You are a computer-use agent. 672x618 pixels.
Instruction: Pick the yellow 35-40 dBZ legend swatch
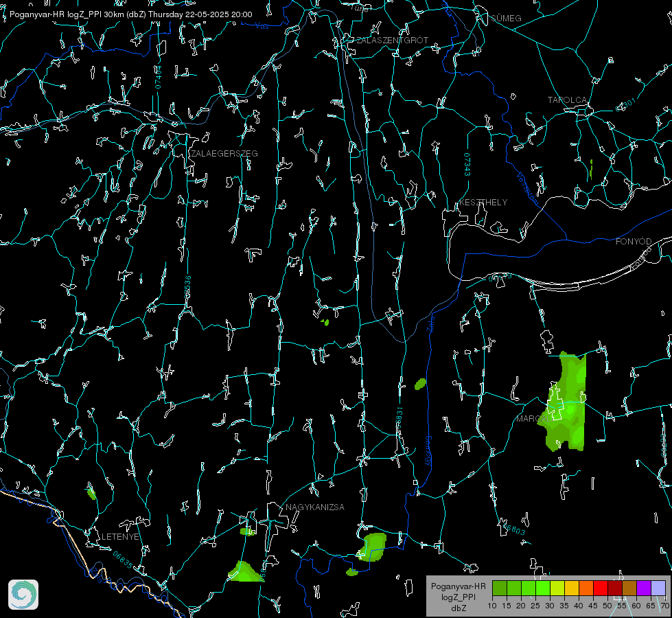point(572,588)
